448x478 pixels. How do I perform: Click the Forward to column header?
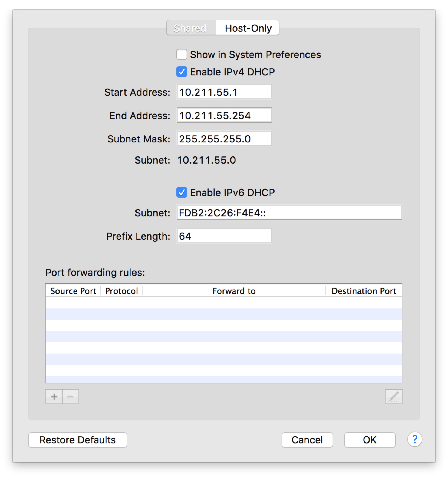point(234,291)
